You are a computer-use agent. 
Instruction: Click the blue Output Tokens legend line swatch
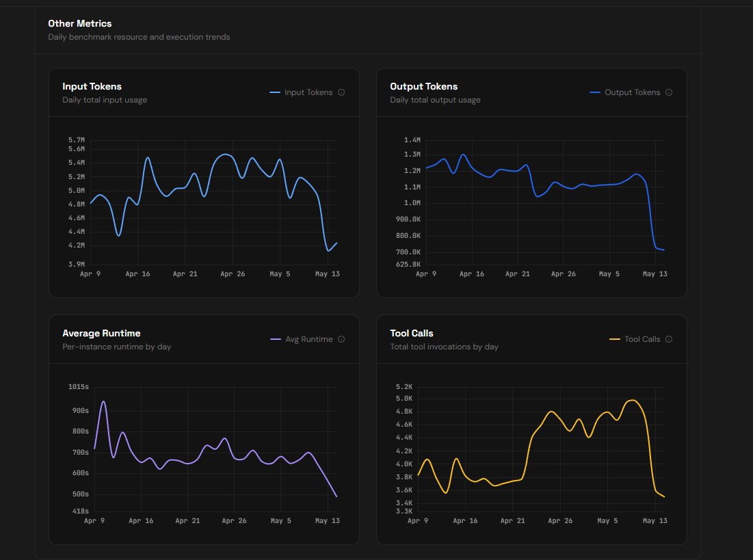coord(595,92)
